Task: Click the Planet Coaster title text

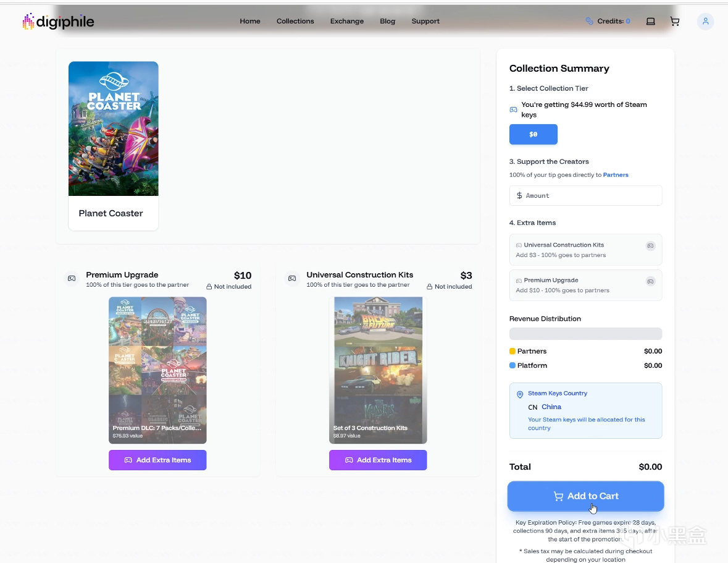Action: pos(111,213)
